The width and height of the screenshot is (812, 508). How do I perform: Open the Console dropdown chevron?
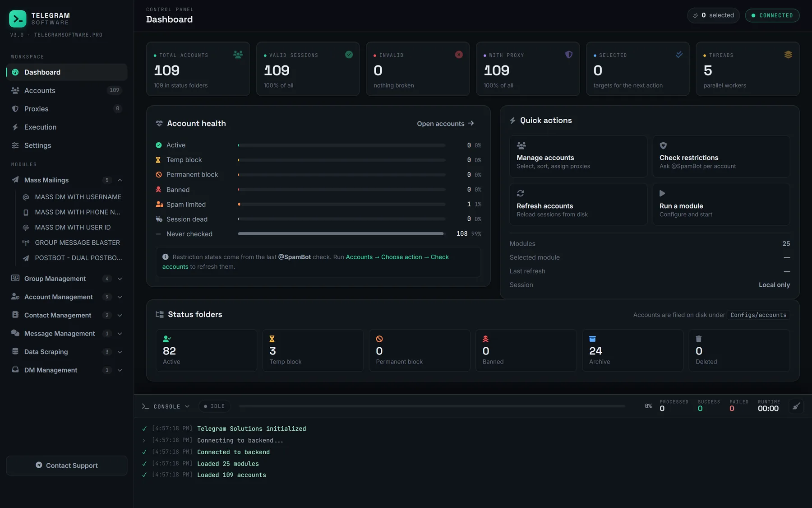pyautogui.click(x=187, y=406)
